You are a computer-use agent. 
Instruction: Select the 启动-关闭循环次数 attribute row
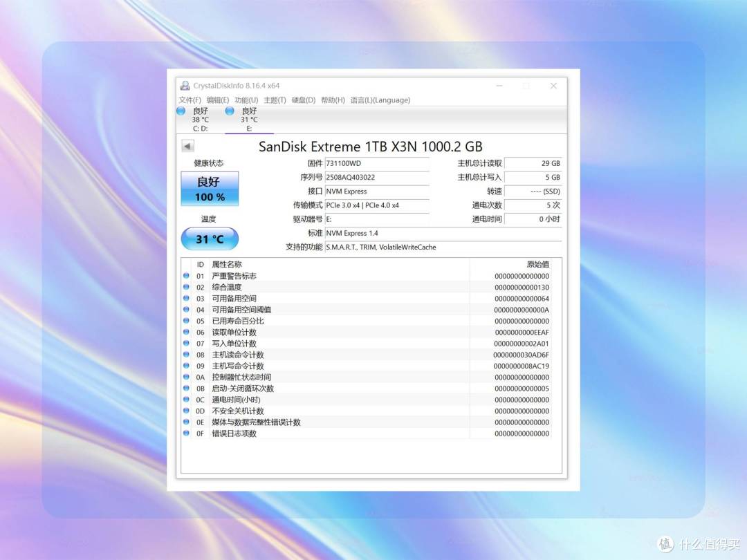pos(367,389)
